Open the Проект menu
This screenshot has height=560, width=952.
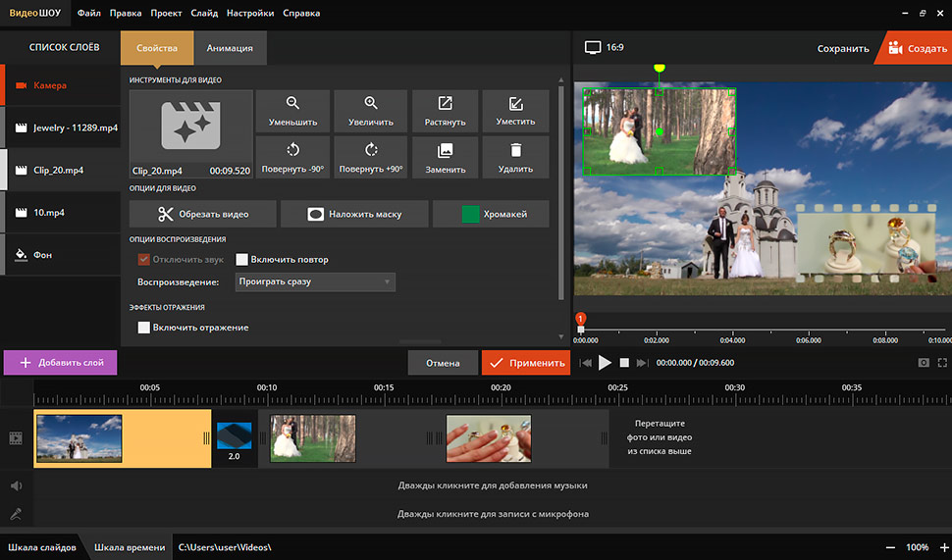point(168,14)
